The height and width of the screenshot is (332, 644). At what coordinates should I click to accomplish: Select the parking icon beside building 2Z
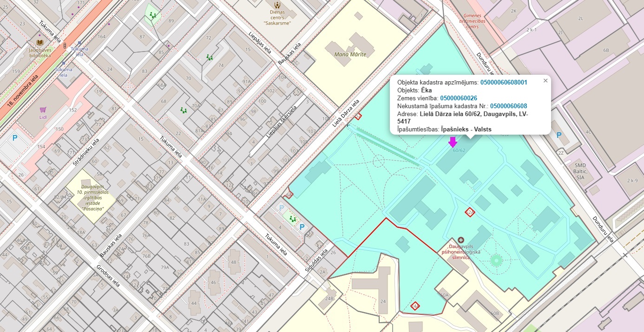tap(559, 135)
